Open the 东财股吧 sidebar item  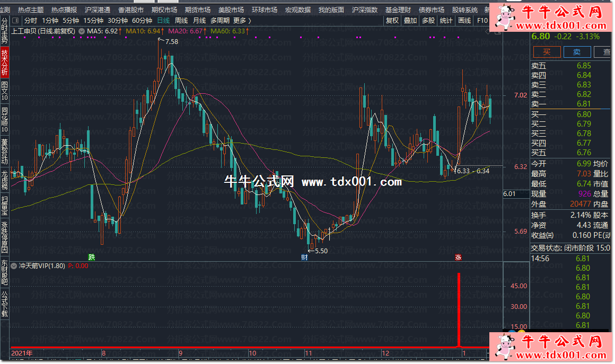(5, 272)
